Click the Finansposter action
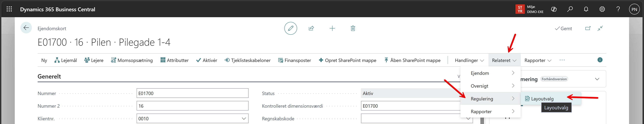Viewport: 644px width, 124px height. [295, 60]
